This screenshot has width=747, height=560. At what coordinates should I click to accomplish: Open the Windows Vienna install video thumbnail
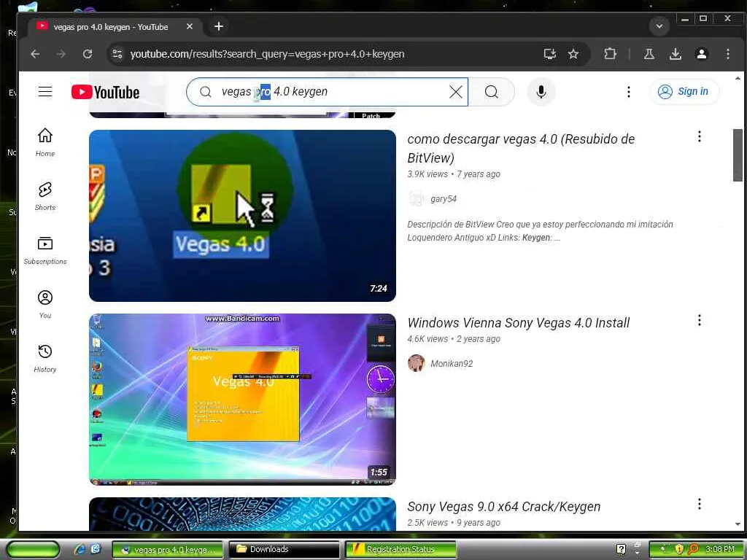pyautogui.click(x=242, y=400)
